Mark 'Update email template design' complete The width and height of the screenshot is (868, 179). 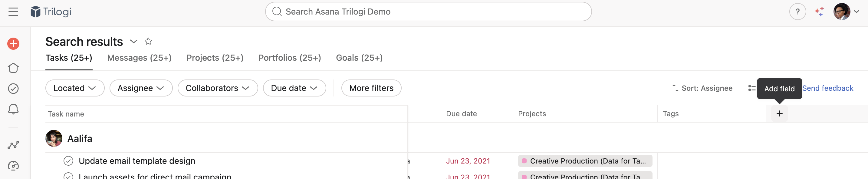(x=68, y=161)
